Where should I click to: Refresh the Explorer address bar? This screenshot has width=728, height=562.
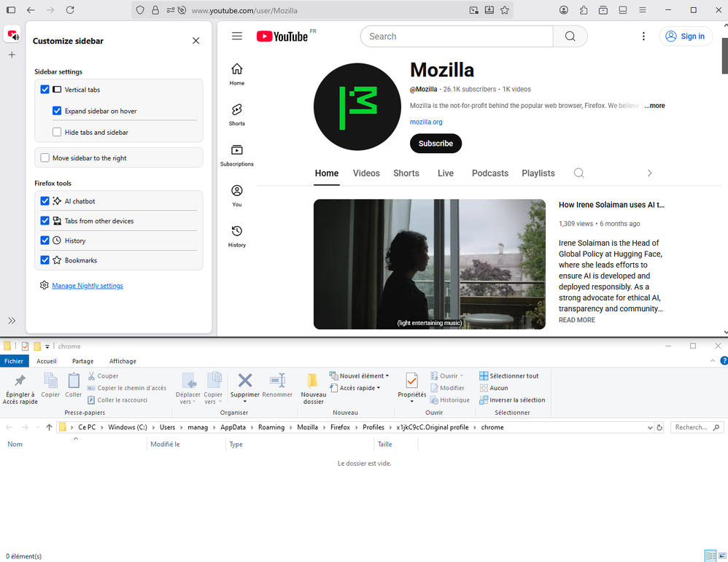pos(659,427)
